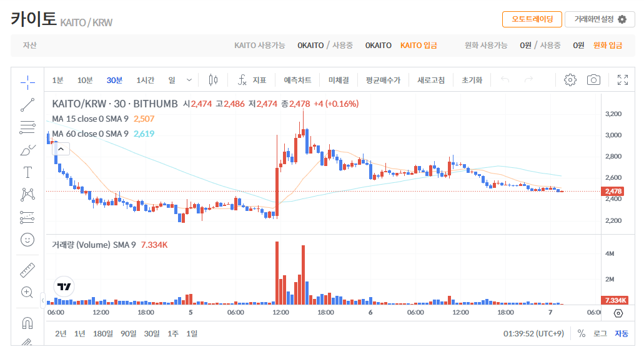Image resolution: width=644 pixels, height=352 pixels.
Task: Set chart range to 1년
Action: (80, 333)
